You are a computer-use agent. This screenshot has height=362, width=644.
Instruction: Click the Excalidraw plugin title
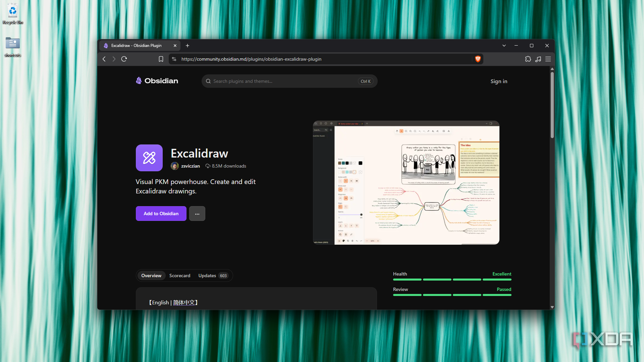[x=199, y=153]
